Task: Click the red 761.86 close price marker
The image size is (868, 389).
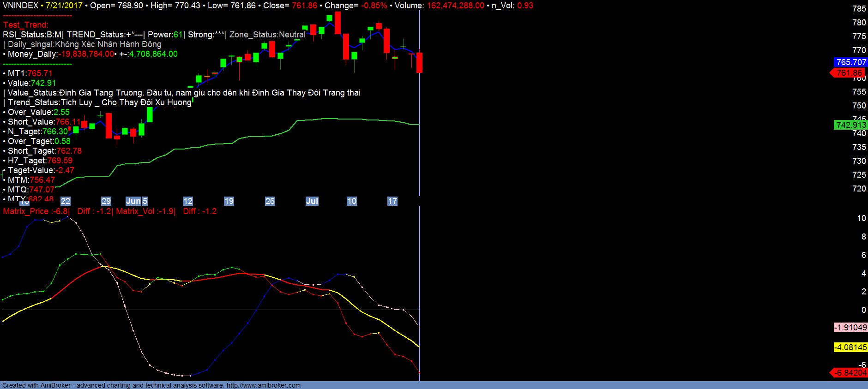Action: tap(849, 73)
